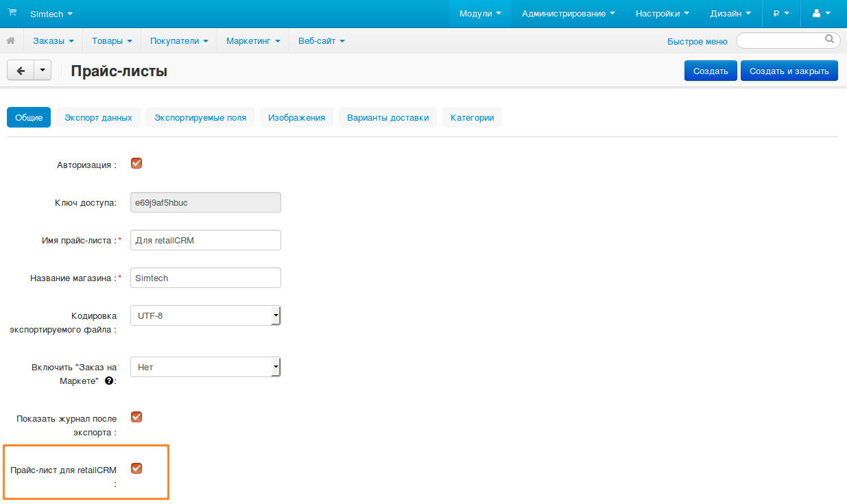Open the ruble currency menu
Image resolution: width=847 pixels, height=504 pixels.
click(780, 14)
